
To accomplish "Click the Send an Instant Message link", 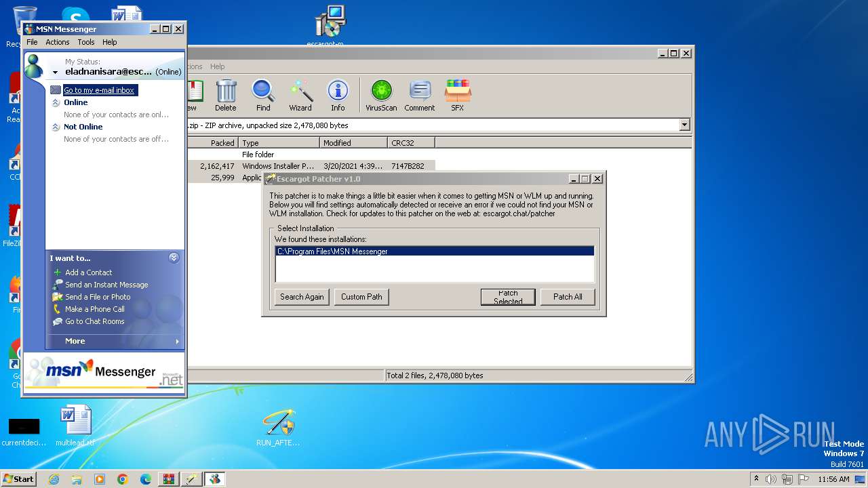I will coord(106,285).
